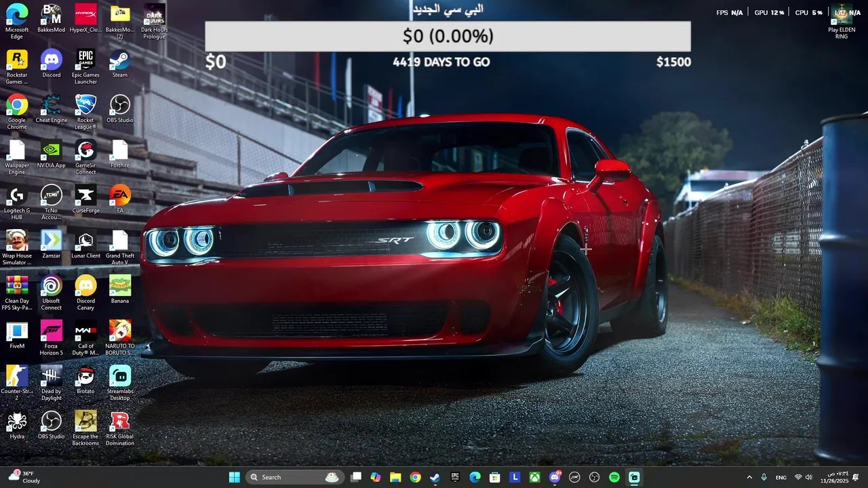Open Ubisoft Connect desktop icon
Viewport: 868px width, 488px height.
coord(51,292)
